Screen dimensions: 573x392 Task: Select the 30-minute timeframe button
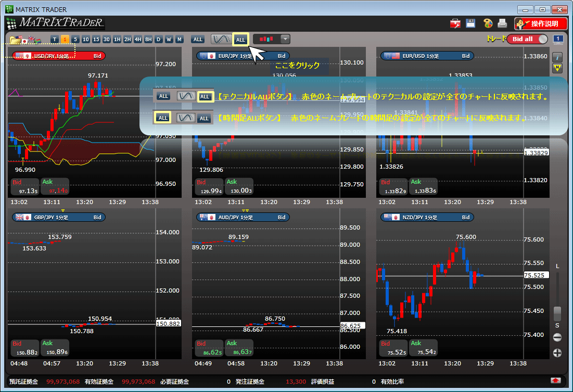click(106, 40)
